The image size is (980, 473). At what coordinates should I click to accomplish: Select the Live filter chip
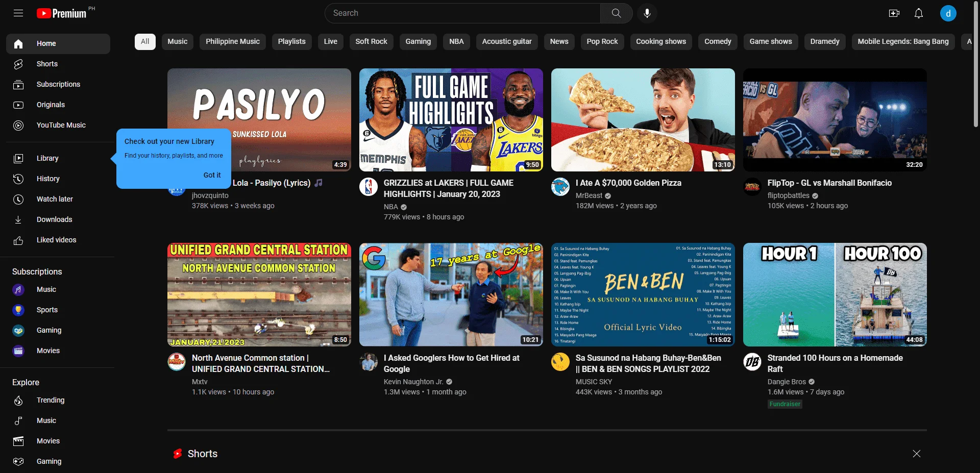pyautogui.click(x=331, y=42)
